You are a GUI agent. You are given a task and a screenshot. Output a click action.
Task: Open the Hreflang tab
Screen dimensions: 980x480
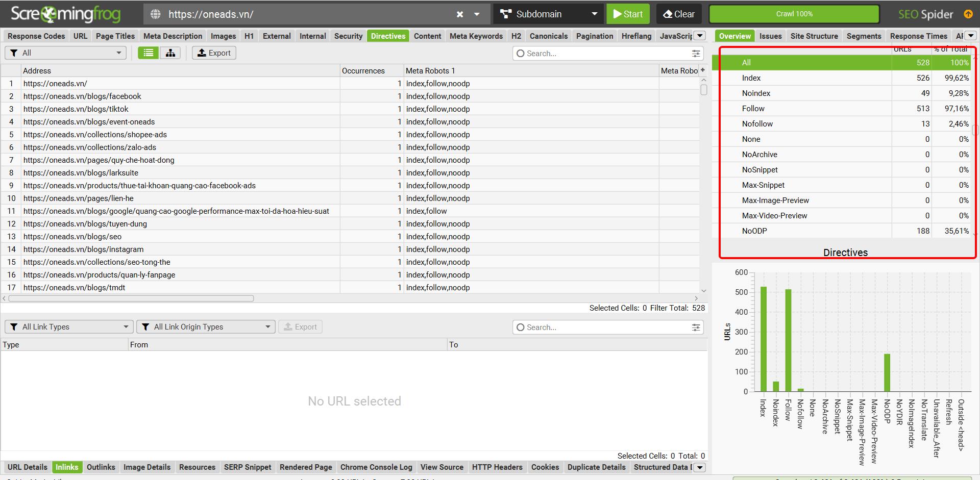636,36
